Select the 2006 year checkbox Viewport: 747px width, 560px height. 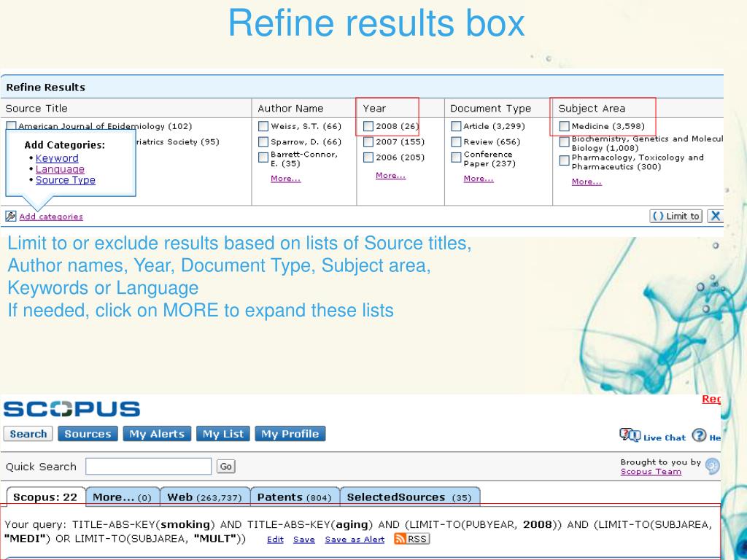(x=368, y=157)
